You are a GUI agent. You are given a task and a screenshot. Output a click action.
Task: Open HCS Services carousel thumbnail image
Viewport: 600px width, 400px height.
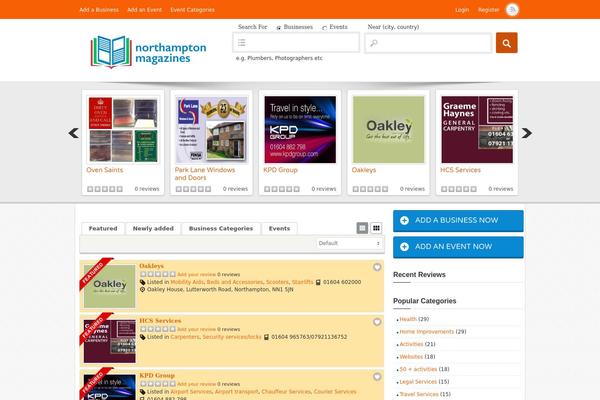point(477,129)
